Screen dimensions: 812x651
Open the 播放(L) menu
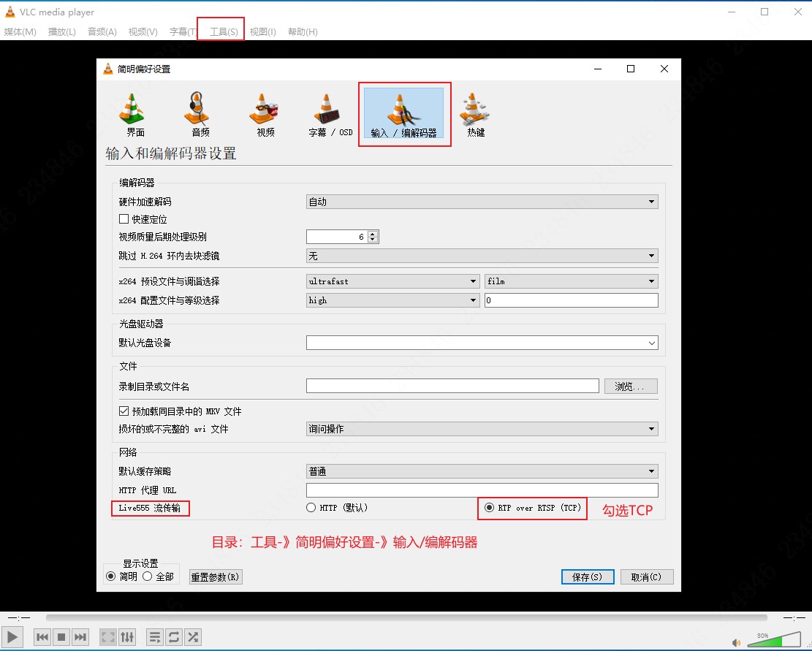tap(61, 31)
